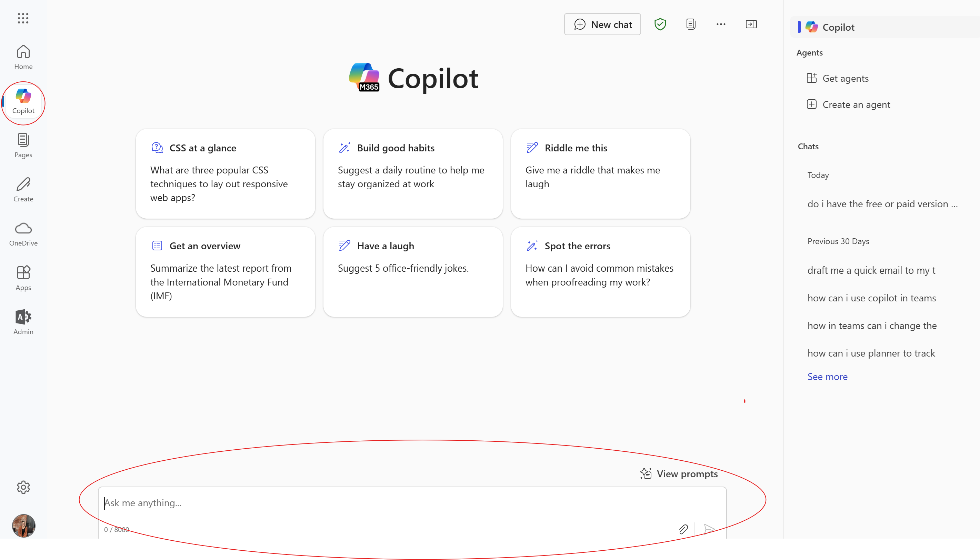This screenshot has height=560, width=980.
Task: Open Pages in the left sidebar
Action: (x=23, y=146)
